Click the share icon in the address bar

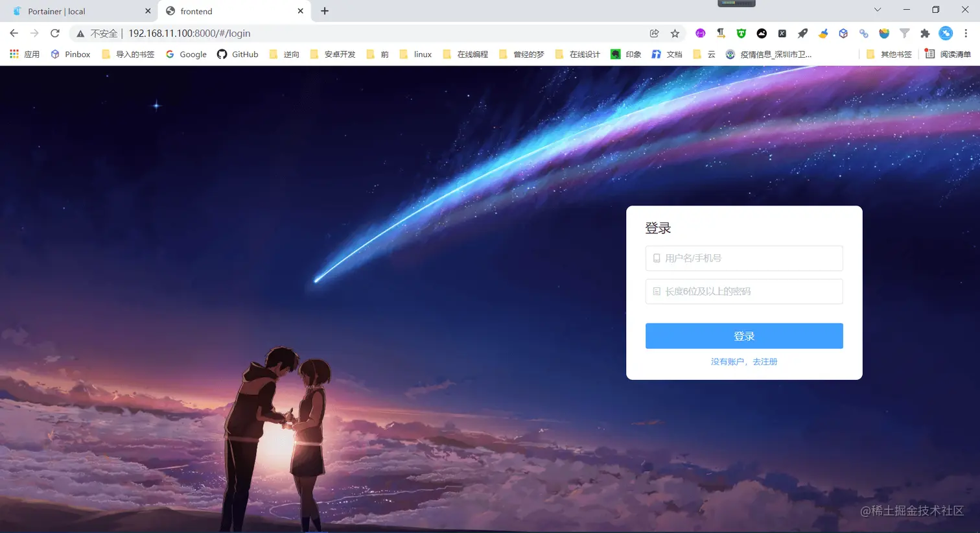click(x=655, y=33)
